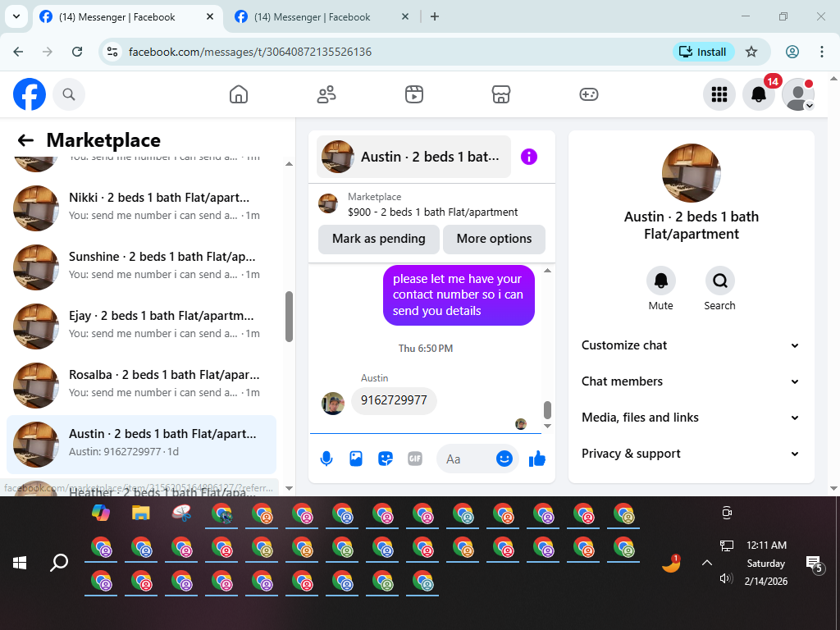Open Chrome three-dot menu
Viewport: 840px width, 630px height.
click(822, 52)
